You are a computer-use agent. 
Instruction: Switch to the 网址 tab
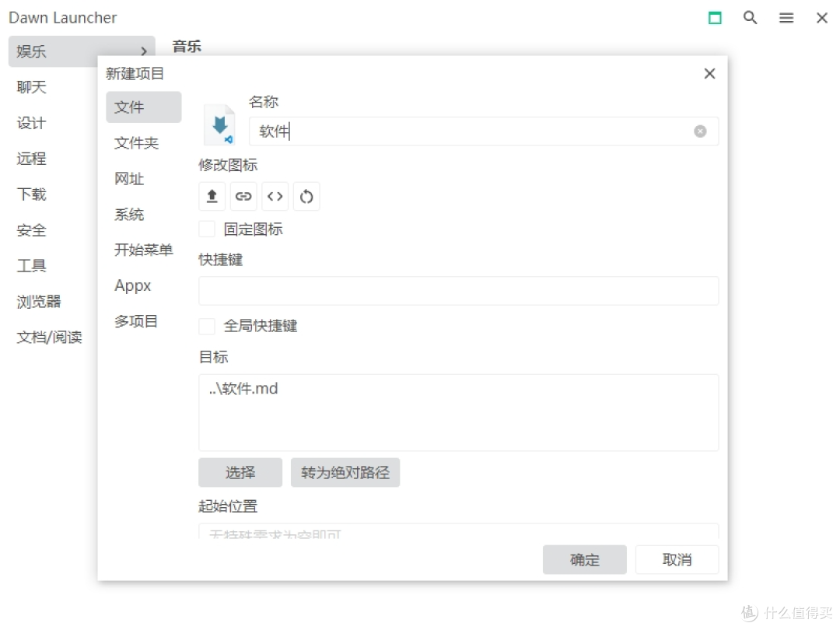128,179
